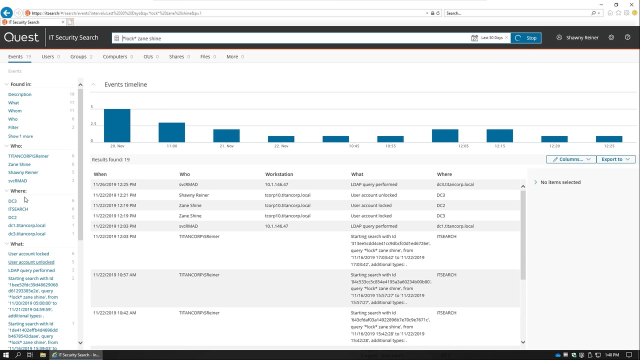Click the browser refresh icon

pyautogui.click(x=438, y=13)
